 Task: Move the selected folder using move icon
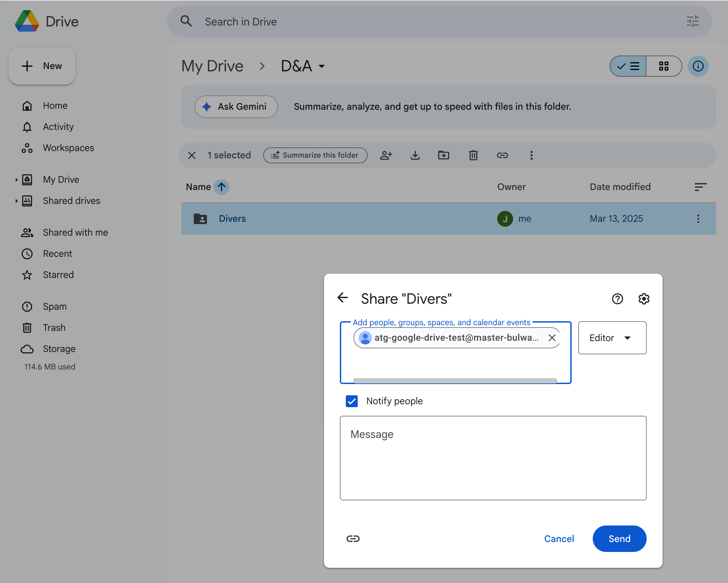point(443,155)
